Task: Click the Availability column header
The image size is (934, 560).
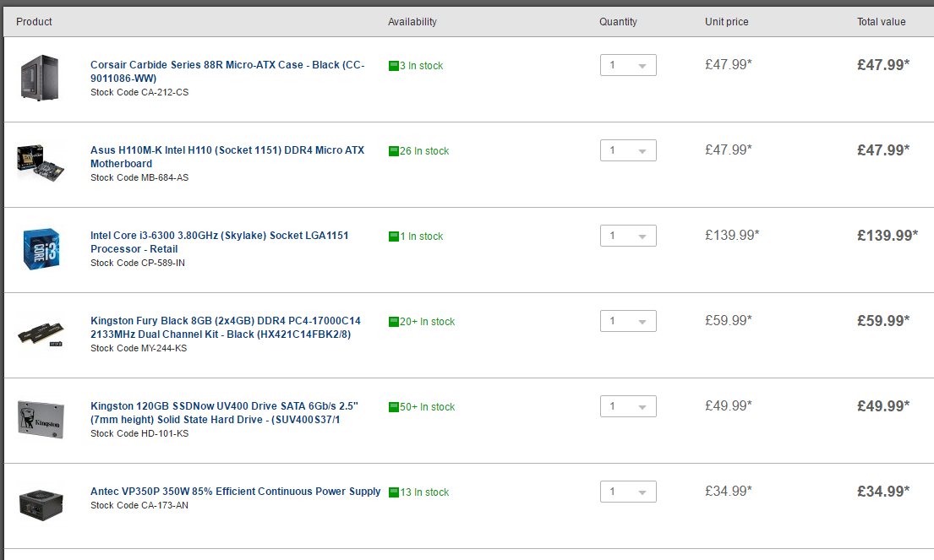Action: coord(412,21)
